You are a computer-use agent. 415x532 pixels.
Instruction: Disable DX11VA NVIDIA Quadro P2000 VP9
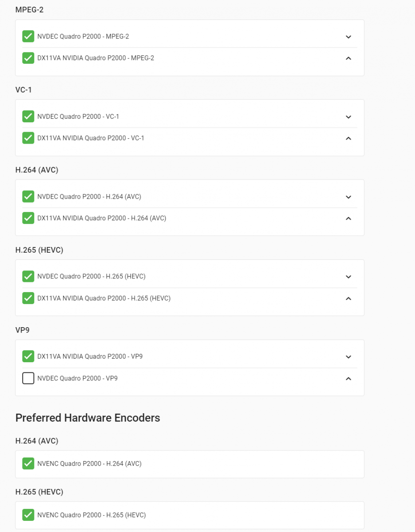[28, 356]
